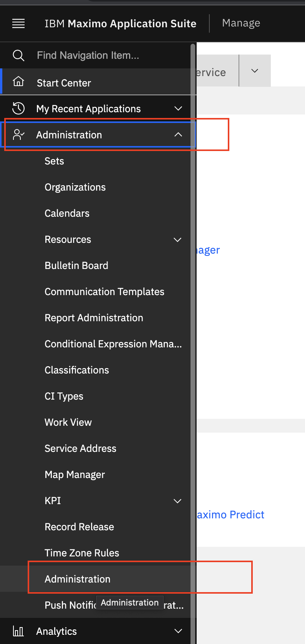
Task: Click the Maximo Predict link
Action: [230, 515]
